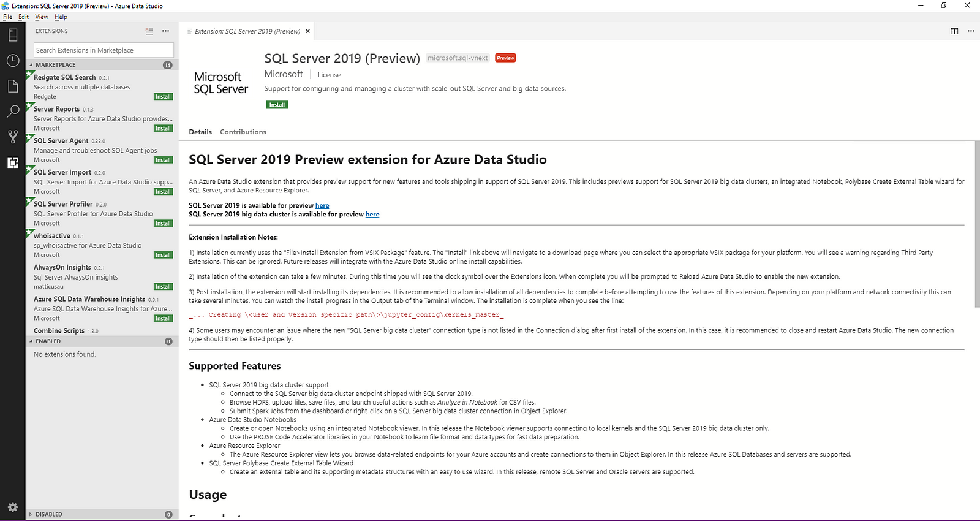Click the Microsoft SQL Server logo
Viewport: 980px width, 521px height.
221,83
